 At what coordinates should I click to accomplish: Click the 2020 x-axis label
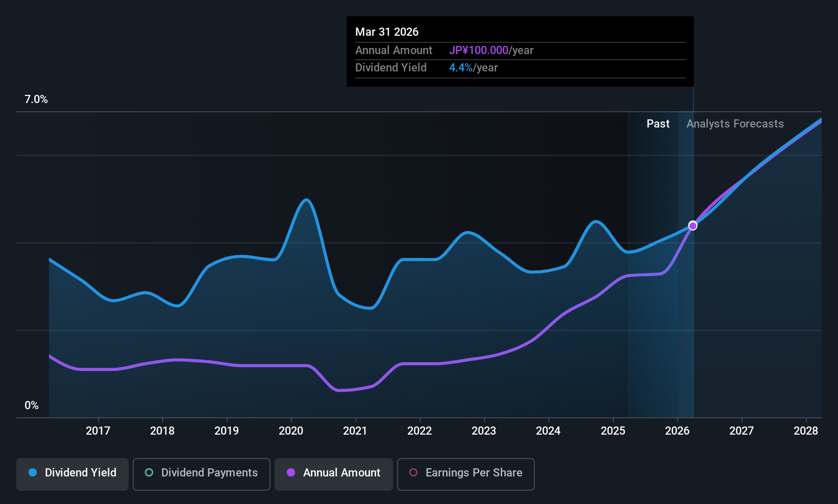pos(291,431)
